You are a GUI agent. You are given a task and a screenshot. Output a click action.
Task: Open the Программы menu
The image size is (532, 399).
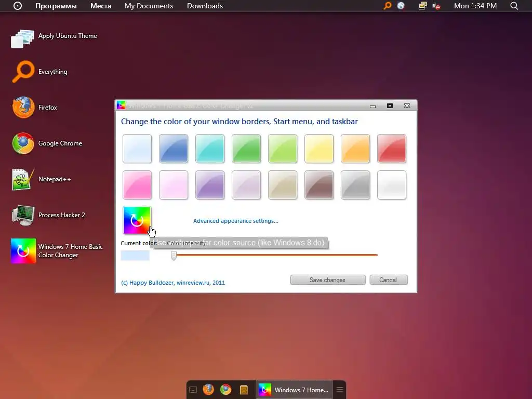tap(56, 6)
